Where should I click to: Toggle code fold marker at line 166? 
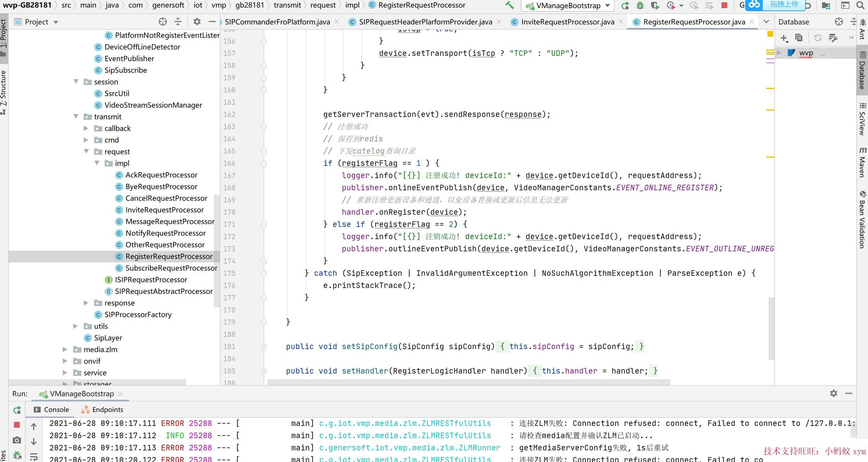pos(264,164)
